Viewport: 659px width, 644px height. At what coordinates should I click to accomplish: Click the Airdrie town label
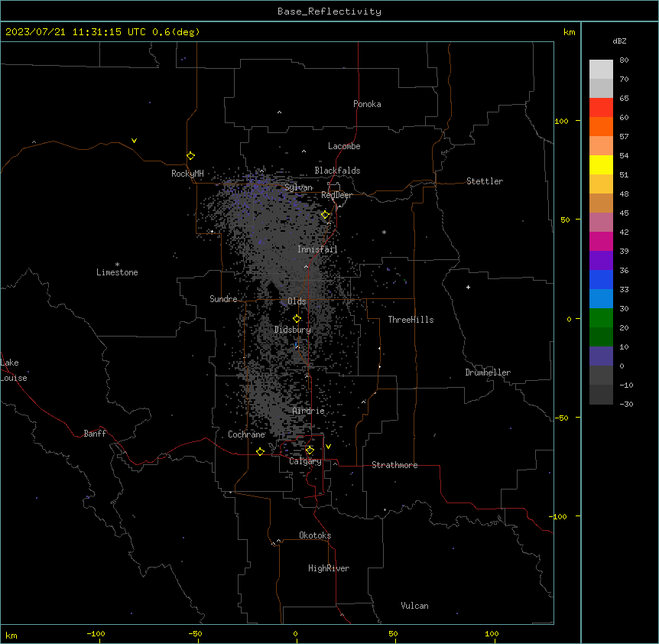pyautogui.click(x=309, y=411)
